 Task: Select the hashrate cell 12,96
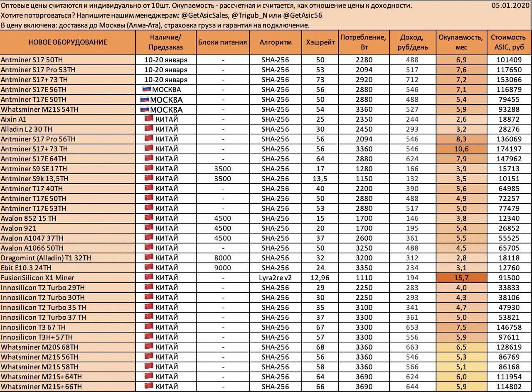click(320, 278)
